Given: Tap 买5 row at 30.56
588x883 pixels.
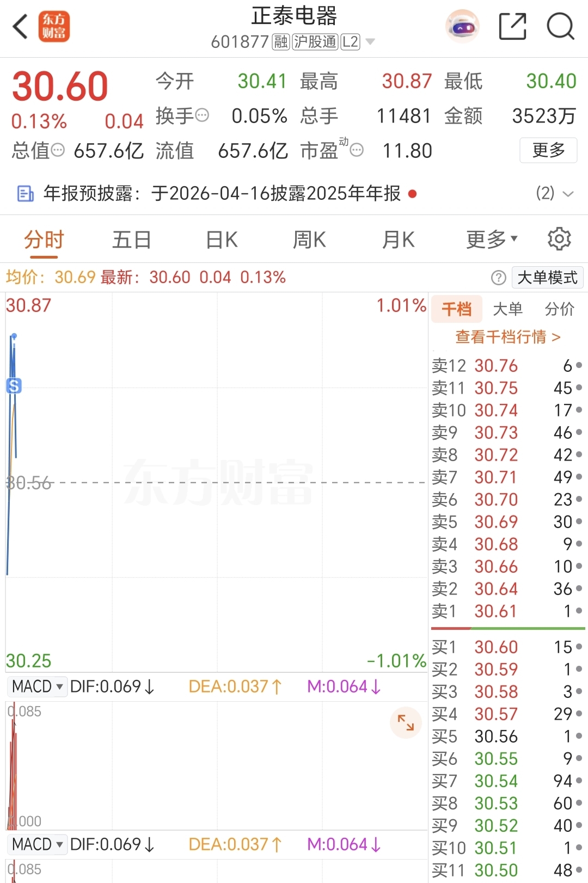Looking at the screenshot, I should point(507,737).
